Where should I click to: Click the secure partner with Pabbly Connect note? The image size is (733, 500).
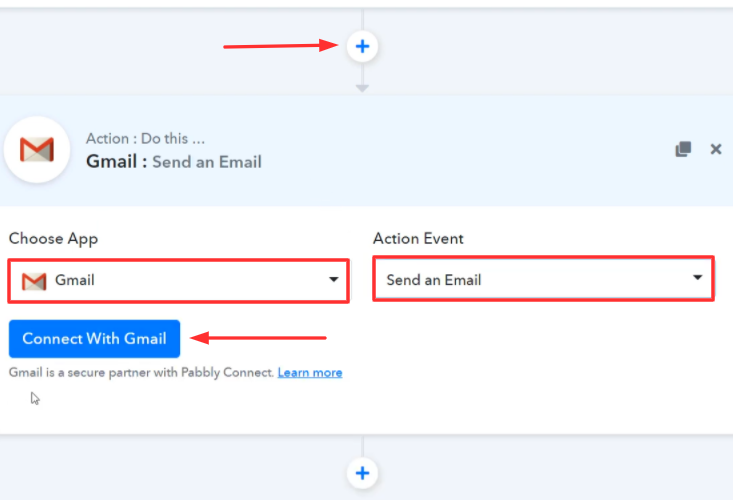pyautogui.click(x=141, y=372)
